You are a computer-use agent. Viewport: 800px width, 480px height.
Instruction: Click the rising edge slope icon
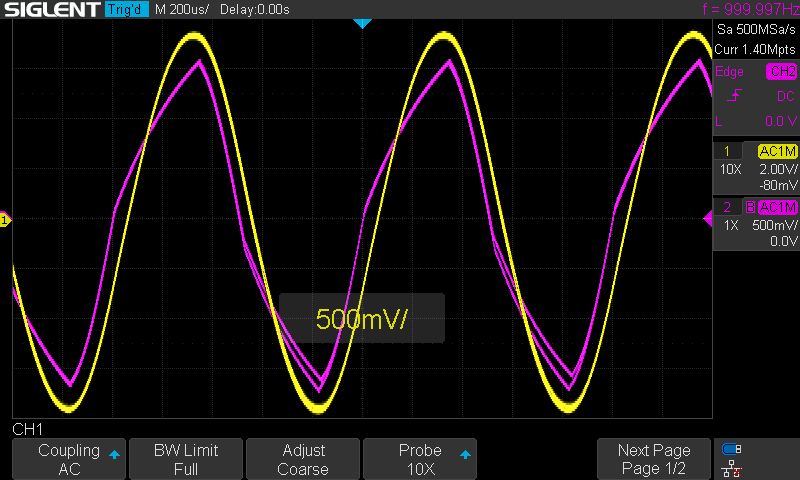coord(735,95)
